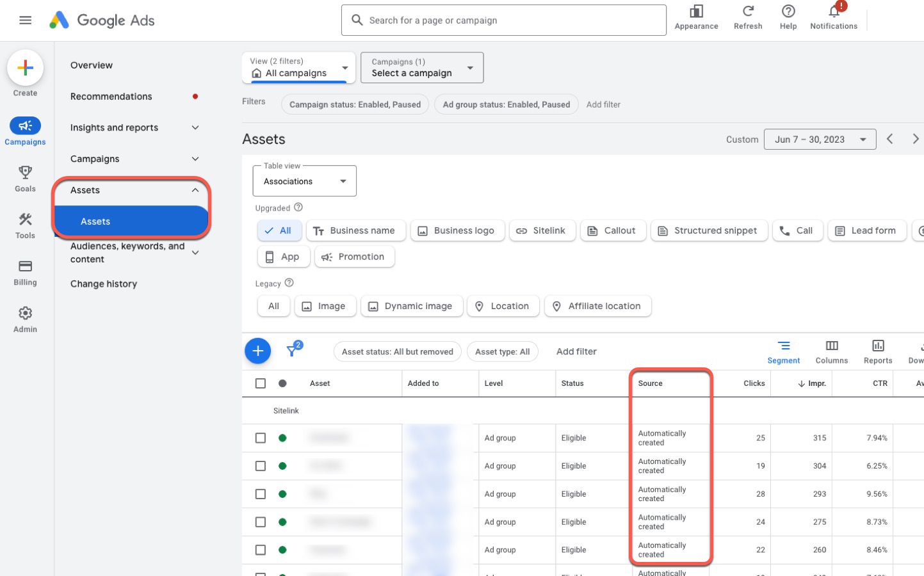Screen dimensions: 924x576
Task: Check the row with 260 impressions
Action: (261, 550)
